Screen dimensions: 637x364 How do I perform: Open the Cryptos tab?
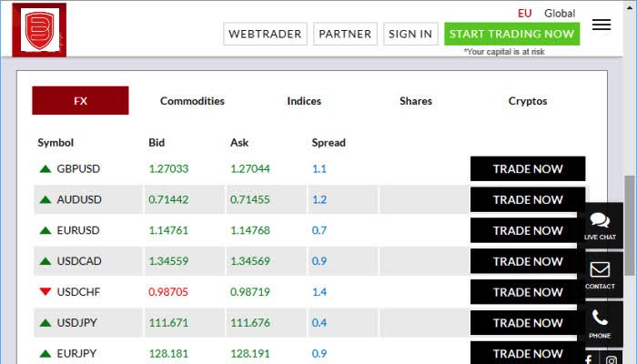(528, 101)
